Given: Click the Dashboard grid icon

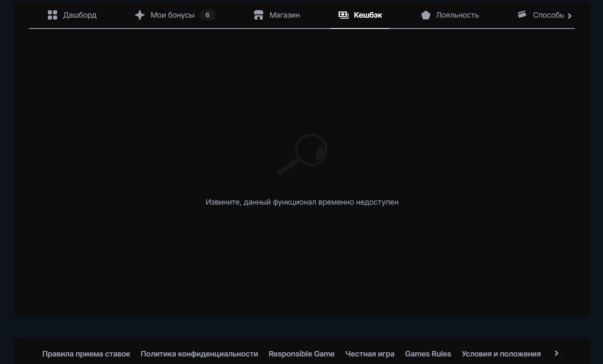Looking at the screenshot, I should click(x=52, y=15).
